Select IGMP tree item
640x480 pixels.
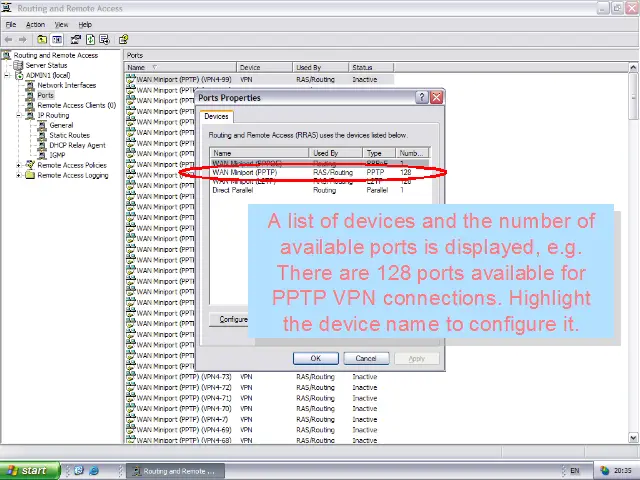pyautogui.click(x=58, y=155)
